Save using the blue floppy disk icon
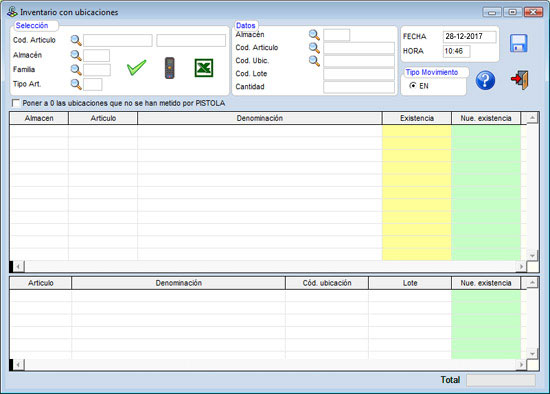Image resolution: width=550 pixels, height=394 pixels. (x=518, y=43)
